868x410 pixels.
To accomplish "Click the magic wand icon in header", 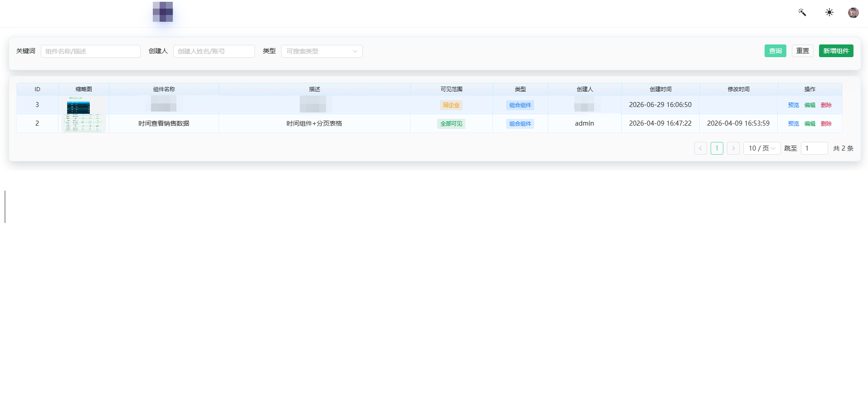I will [x=802, y=12].
